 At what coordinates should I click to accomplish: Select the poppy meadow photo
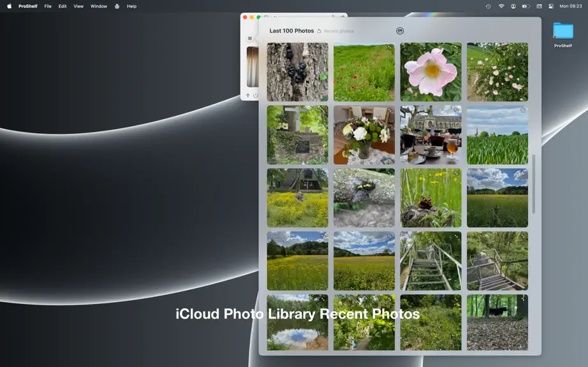(x=364, y=72)
